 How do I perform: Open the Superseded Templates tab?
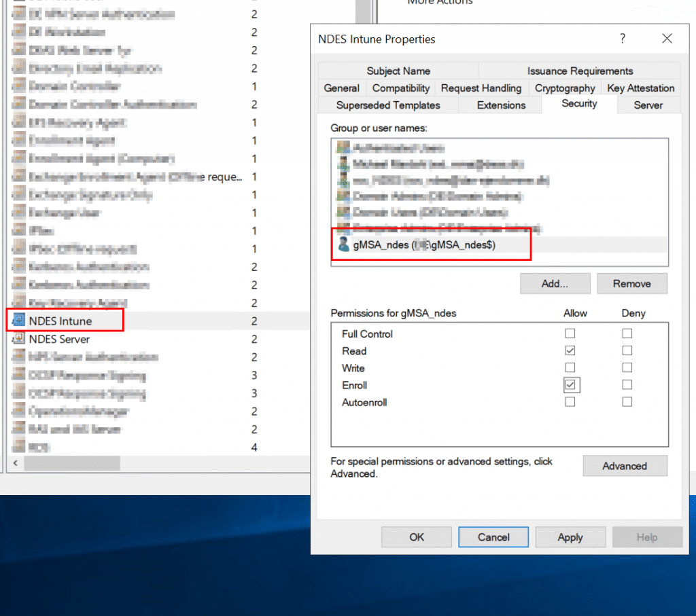pyautogui.click(x=388, y=105)
